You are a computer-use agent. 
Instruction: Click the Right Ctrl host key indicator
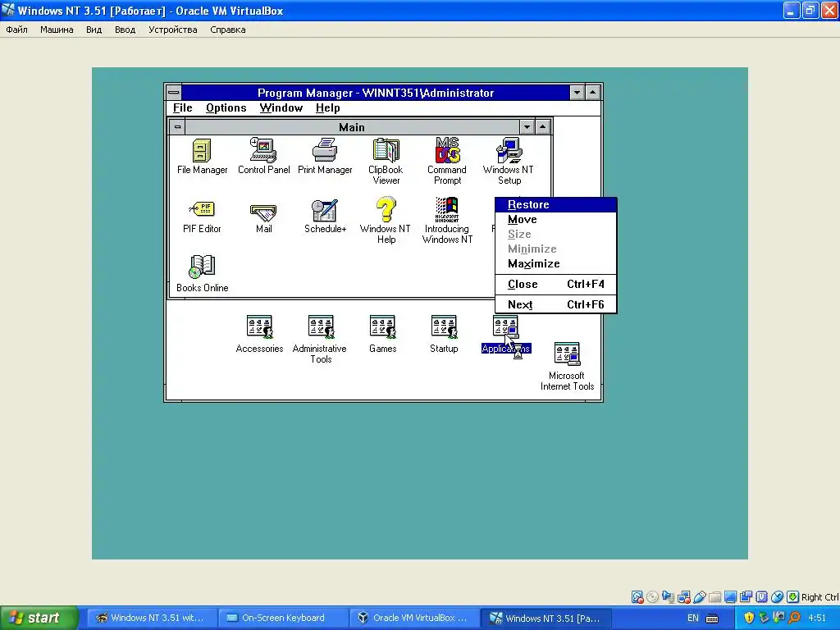819,597
